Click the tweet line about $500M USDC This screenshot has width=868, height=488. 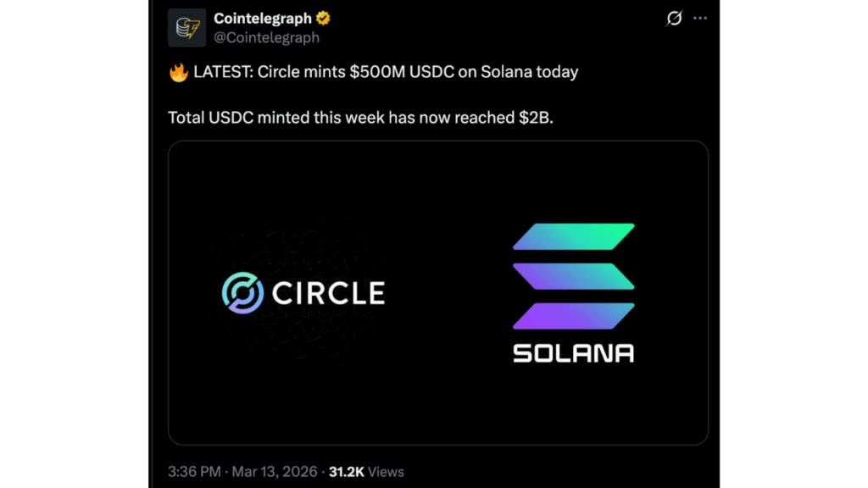point(381,72)
